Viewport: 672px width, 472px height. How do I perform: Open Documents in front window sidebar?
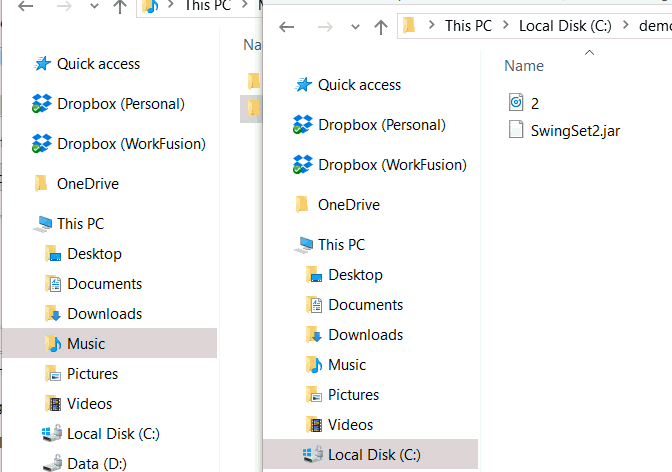tap(365, 304)
